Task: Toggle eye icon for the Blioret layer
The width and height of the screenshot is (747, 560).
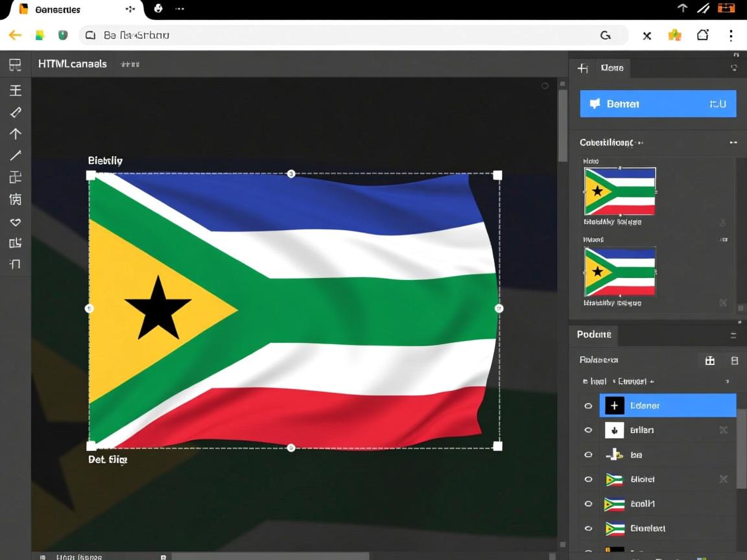Action: [588, 479]
